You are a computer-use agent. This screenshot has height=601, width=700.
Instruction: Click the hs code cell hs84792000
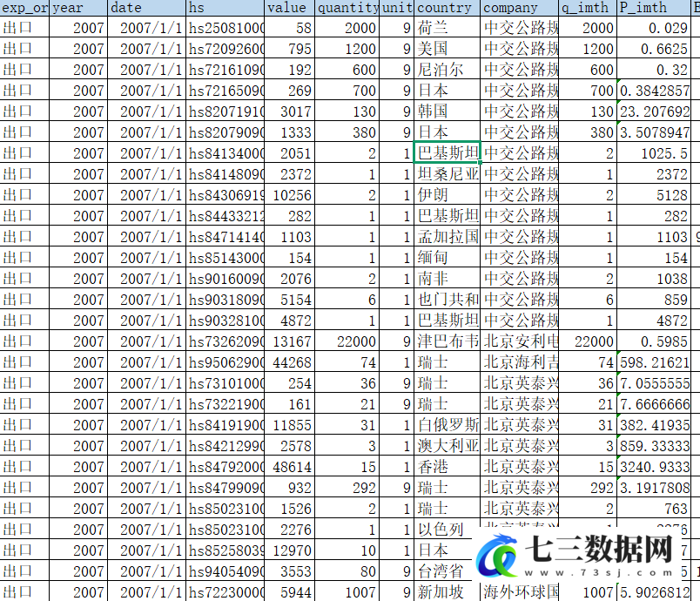pos(225,467)
